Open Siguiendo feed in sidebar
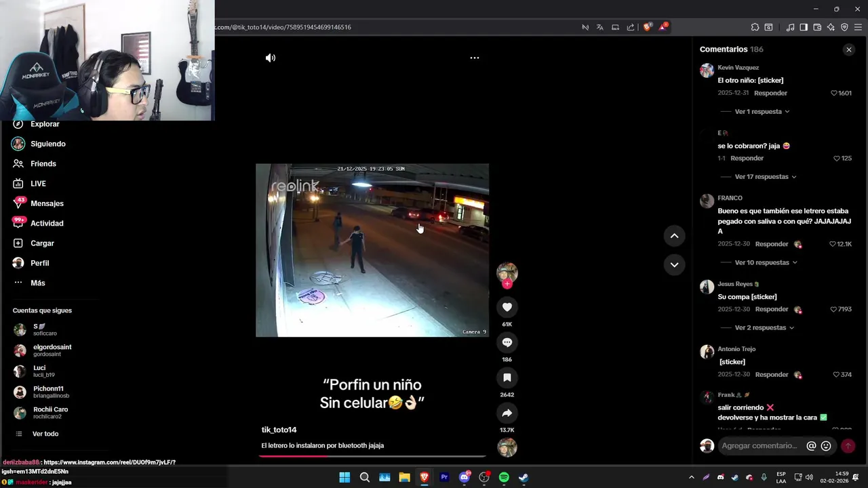This screenshot has height=488, width=868. 47,144
